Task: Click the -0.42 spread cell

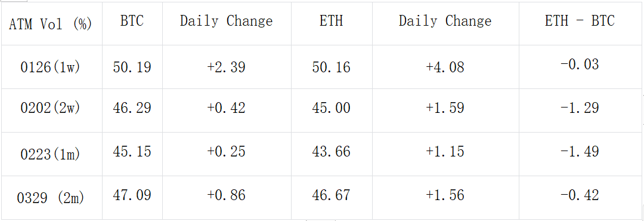Action: pos(580,198)
